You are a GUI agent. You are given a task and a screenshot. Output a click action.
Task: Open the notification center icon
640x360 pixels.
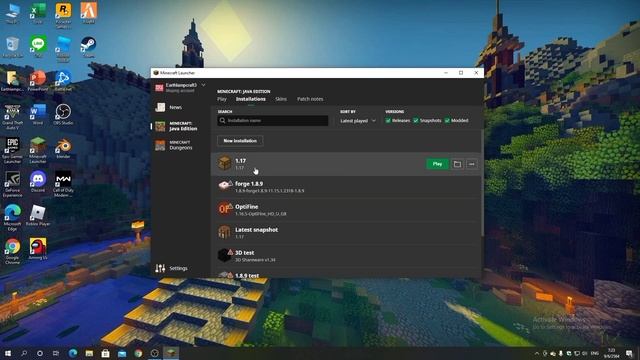click(x=629, y=353)
